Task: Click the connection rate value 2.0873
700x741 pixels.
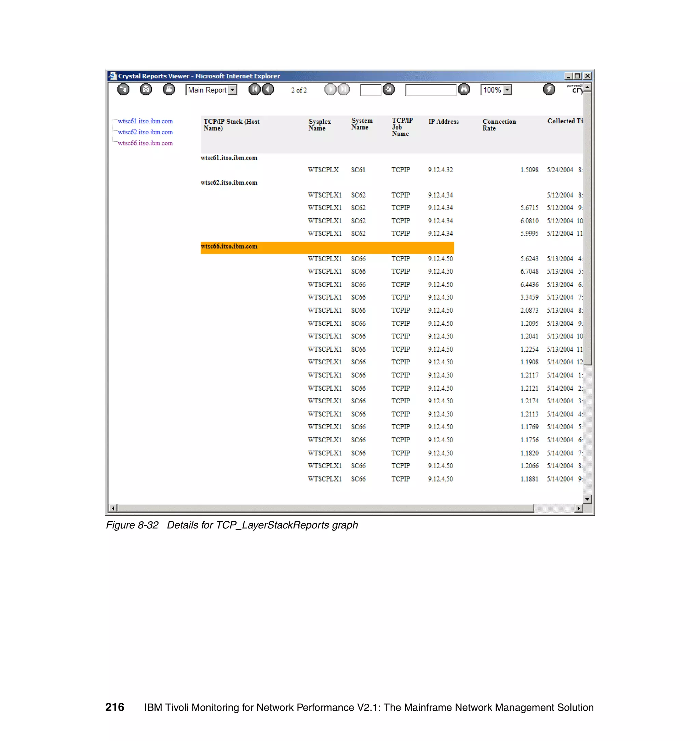Action: (529, 310)
